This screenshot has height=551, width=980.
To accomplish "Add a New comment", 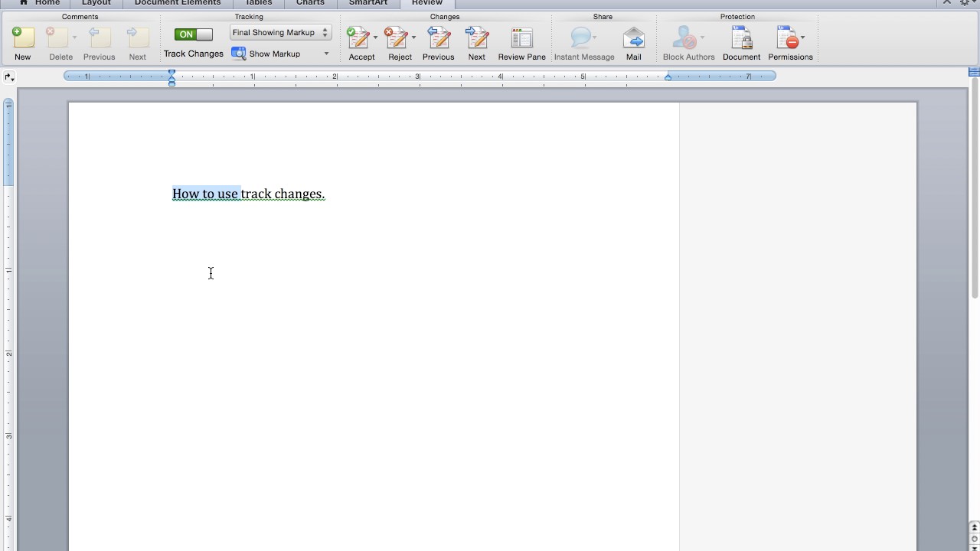I will click(x=23, y=44).
